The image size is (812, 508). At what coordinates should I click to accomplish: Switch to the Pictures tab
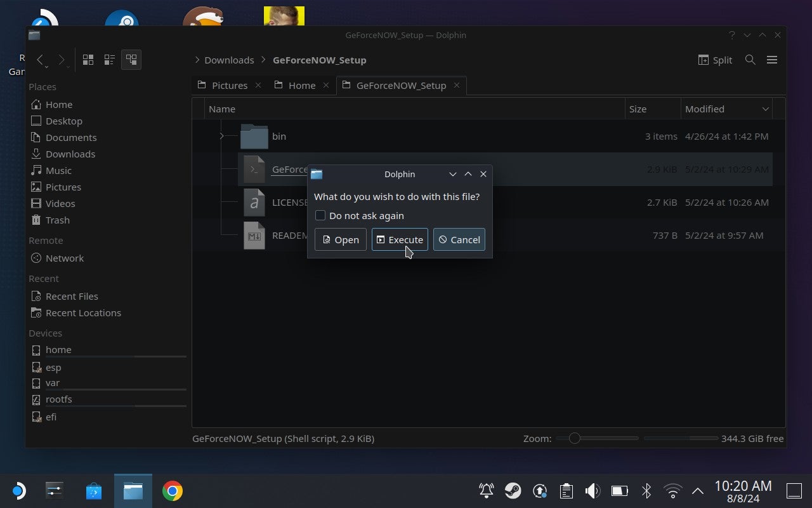(230, 84)
